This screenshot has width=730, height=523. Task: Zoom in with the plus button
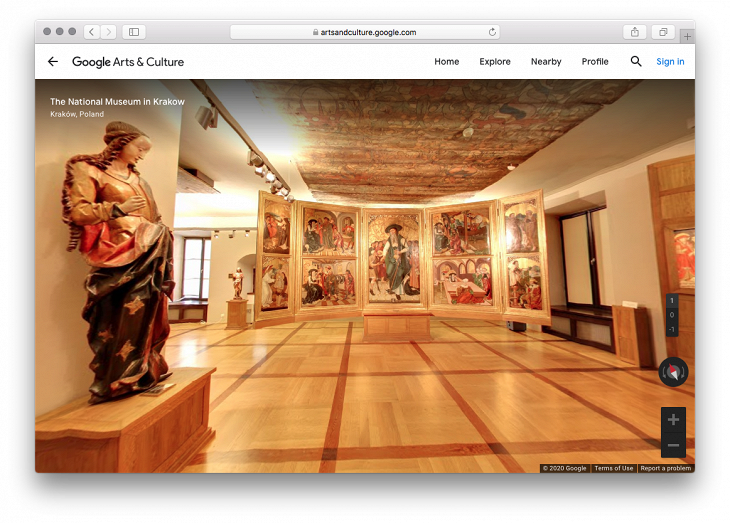673,420
